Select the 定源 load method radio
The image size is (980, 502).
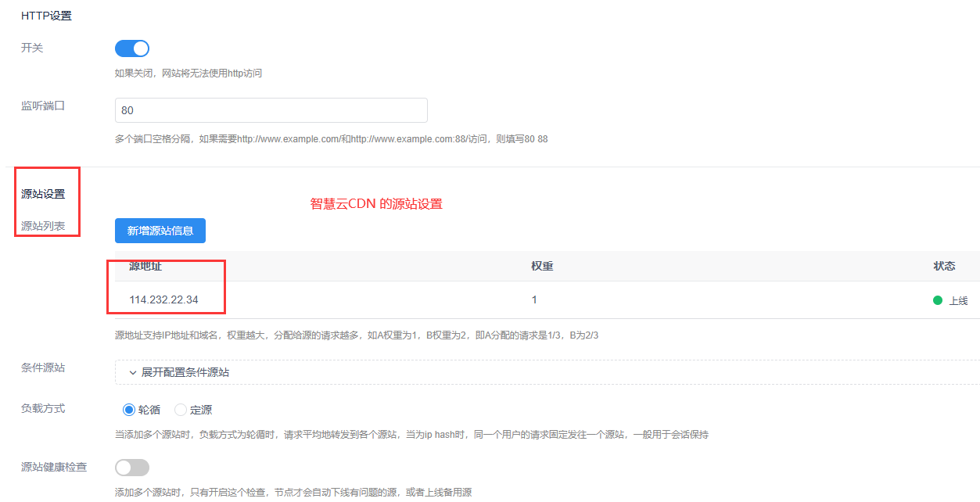coord(181,410)
